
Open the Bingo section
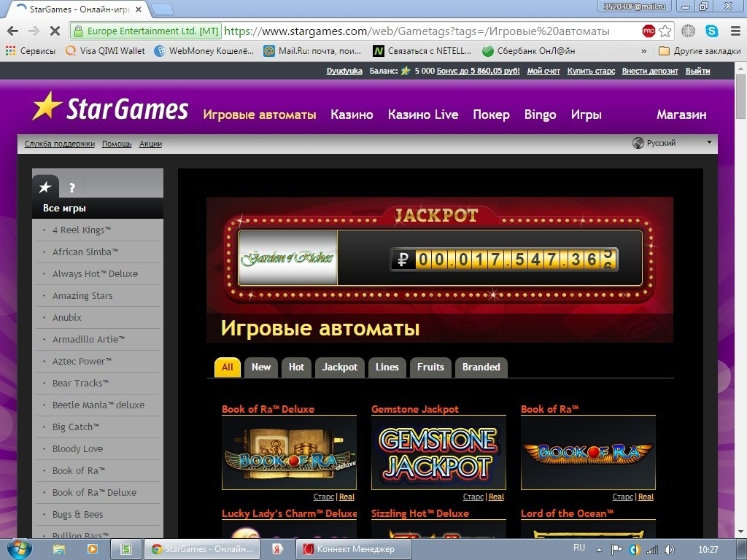tap(541, 114)
